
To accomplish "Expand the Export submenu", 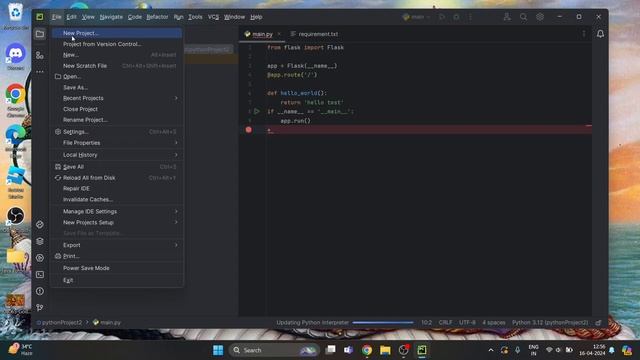I will 117,245.
